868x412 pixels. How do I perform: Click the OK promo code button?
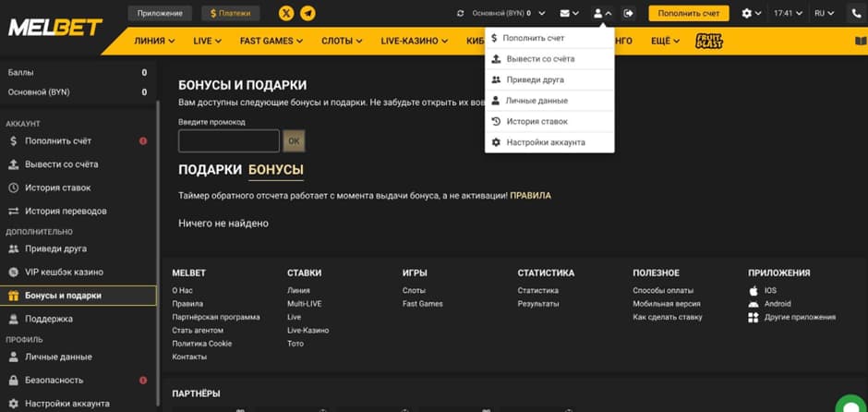point(294,141)
